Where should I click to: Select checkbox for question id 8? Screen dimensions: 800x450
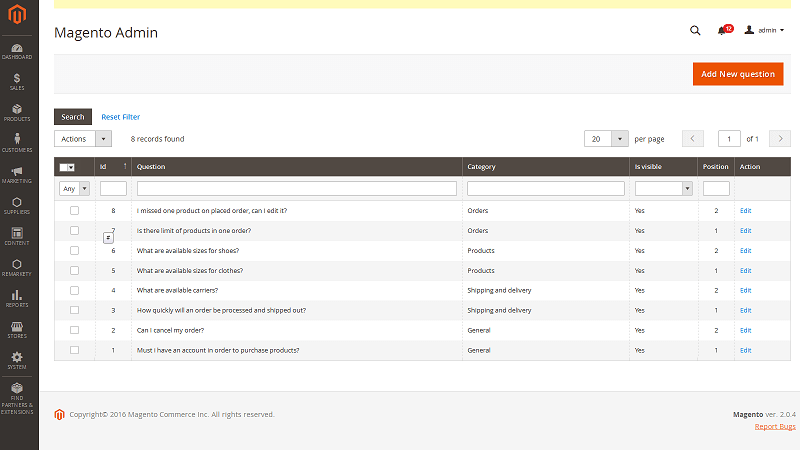click(74, 211)
